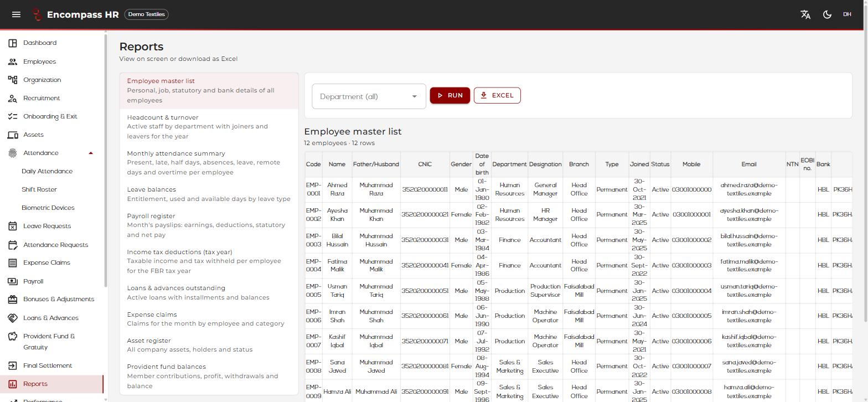The height and width of the screenshot is (402, 868).
Task: Select Provident fund balances report
Action: pyautogui.click(x=209, y=377)
